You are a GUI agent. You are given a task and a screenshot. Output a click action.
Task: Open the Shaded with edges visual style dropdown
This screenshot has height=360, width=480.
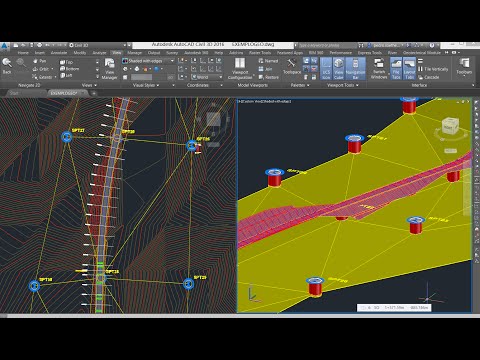click(x=148, y=61)
